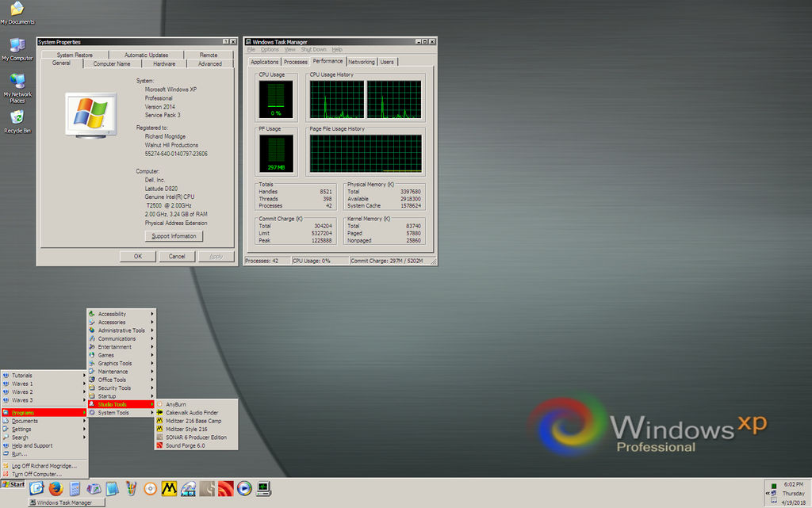
Task: Click the volume icon in the system tray
Action: pos(773,493)
